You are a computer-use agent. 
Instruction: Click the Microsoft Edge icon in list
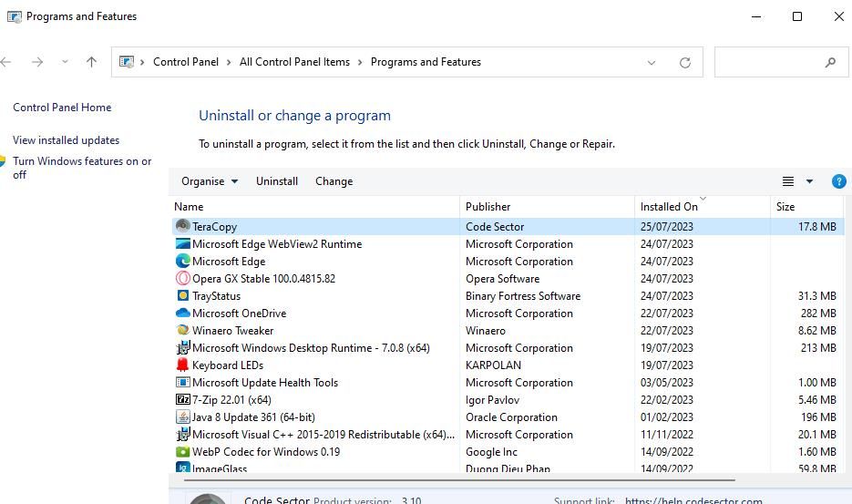(x=182, y=262)
